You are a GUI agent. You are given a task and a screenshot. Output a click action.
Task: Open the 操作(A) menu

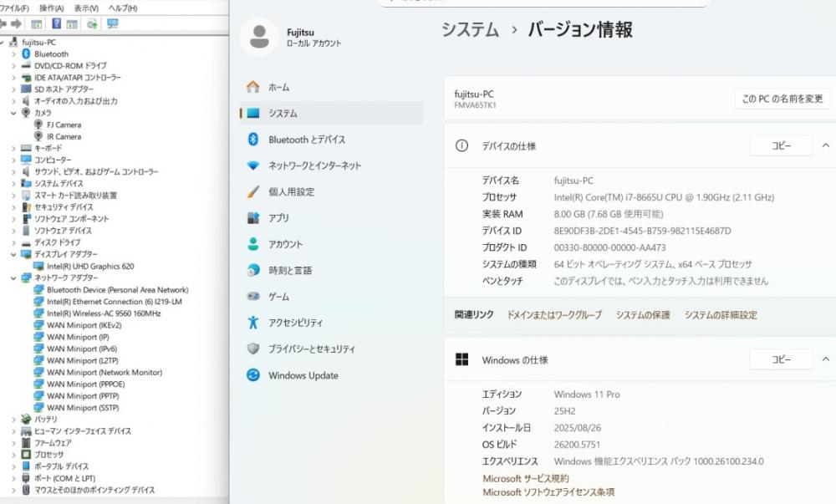coord(52,8)
